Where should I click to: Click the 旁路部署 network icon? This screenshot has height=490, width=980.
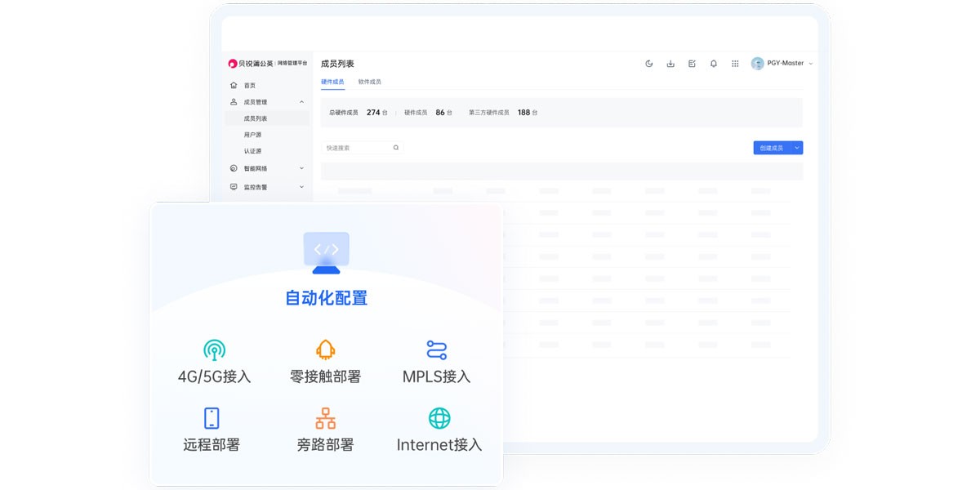point(325,418)
